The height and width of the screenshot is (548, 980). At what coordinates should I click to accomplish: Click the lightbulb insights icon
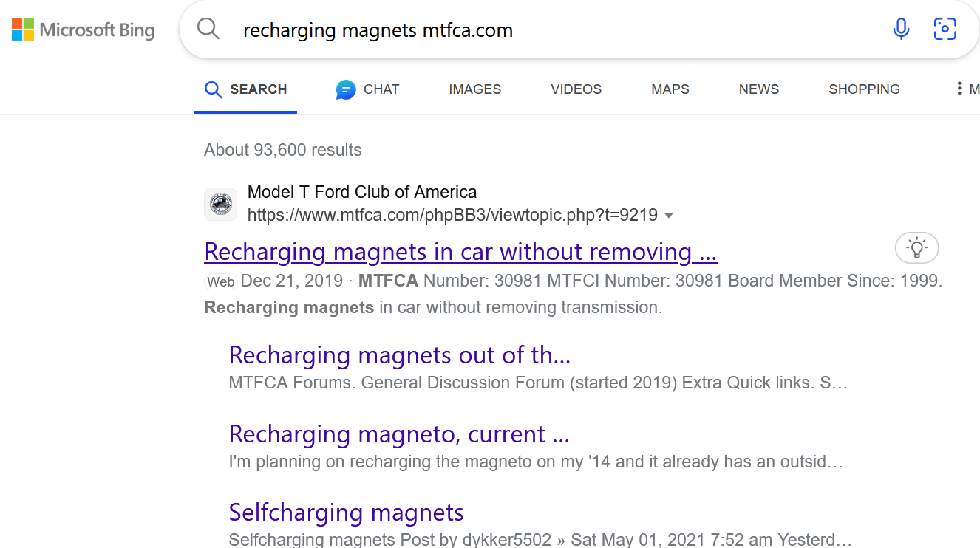coord(916,248)
